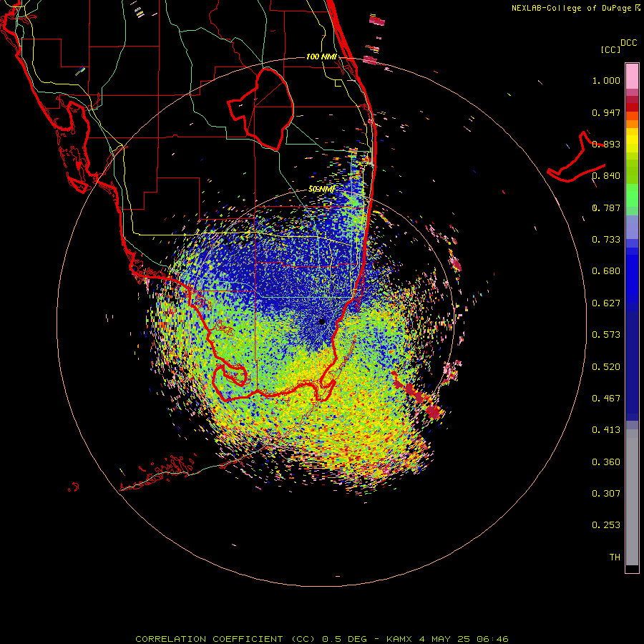Screen dimensions: 644x644
Task: Click the 0.840 color scale value
Action: [x=606, y=176]
